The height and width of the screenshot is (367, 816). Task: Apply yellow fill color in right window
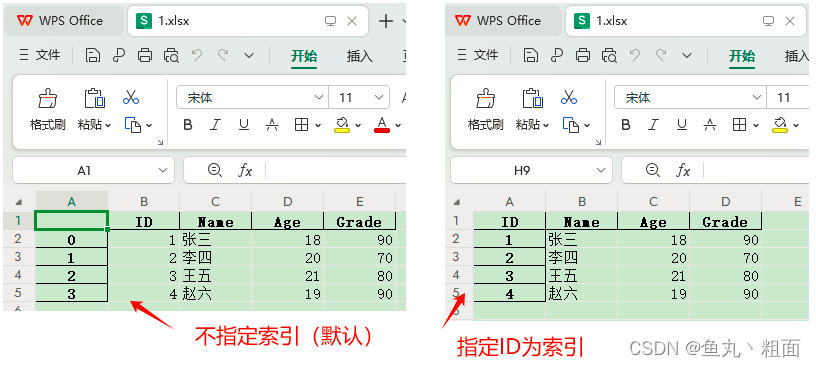pyautogui.click(x=780, y=125)
